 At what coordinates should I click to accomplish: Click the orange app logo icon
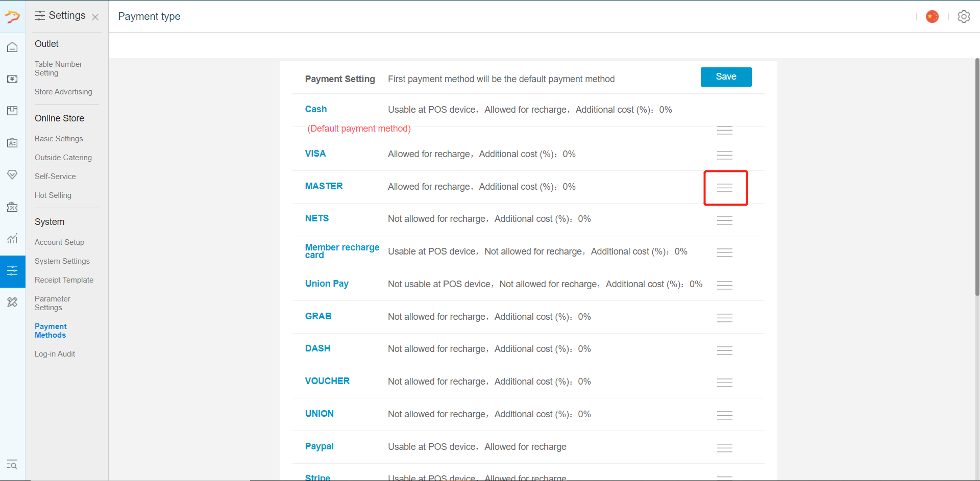tap(12, 16)
